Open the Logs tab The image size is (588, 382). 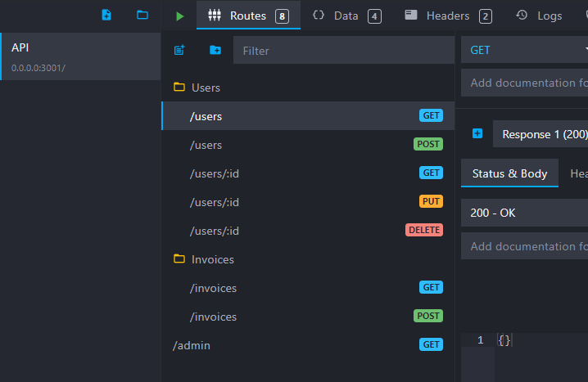(x=540, y=16)
